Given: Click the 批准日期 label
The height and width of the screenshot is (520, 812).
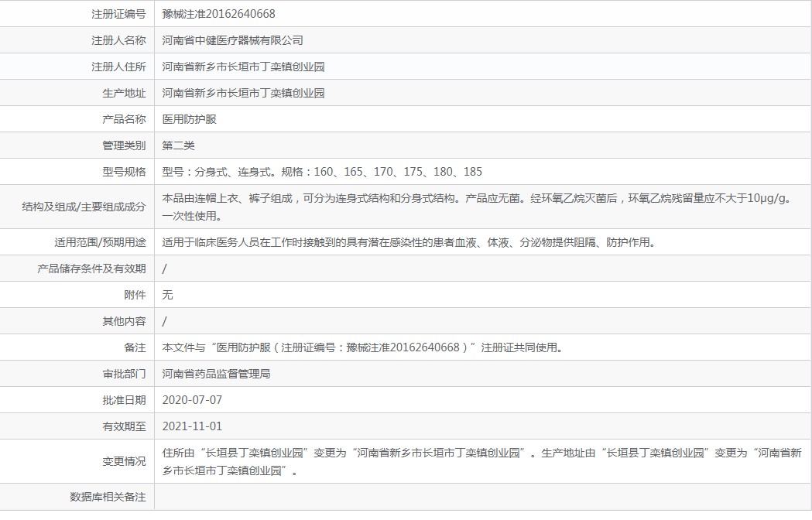Looking at the screenshot, I should click(125, 400).
